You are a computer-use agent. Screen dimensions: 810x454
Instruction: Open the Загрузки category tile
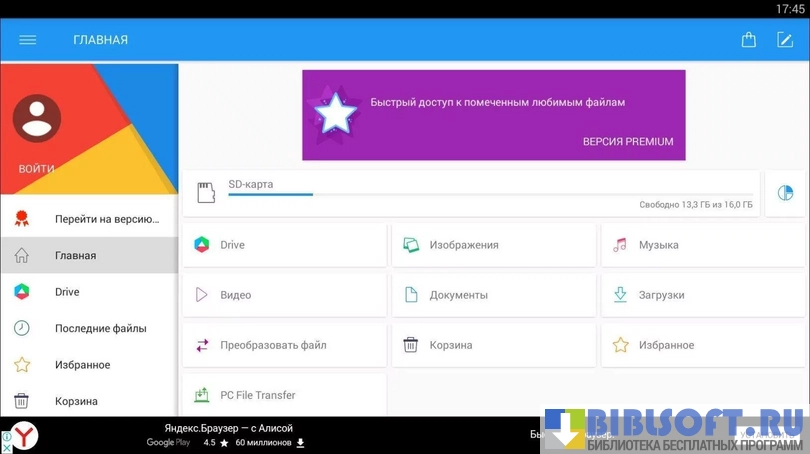coord(702,295)
